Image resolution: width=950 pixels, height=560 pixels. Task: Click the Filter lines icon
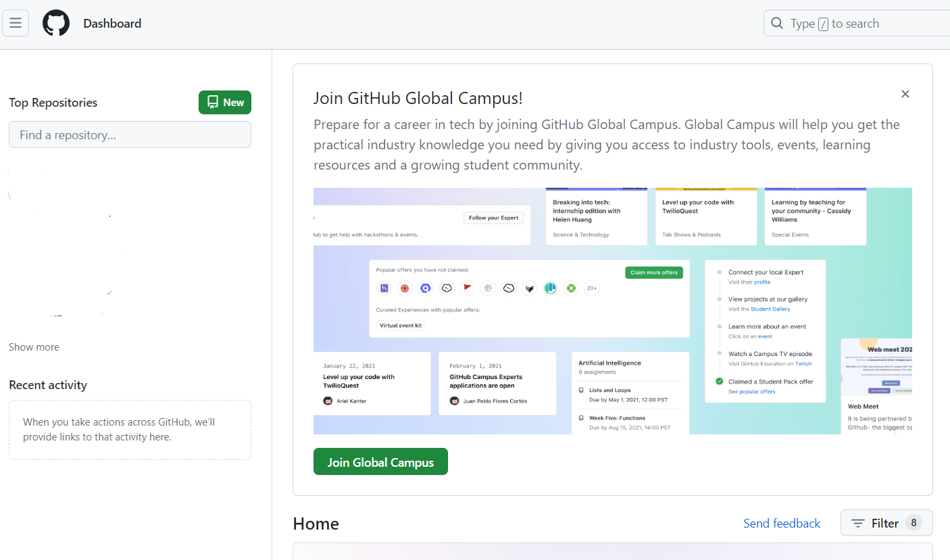[x=858, y=524]
